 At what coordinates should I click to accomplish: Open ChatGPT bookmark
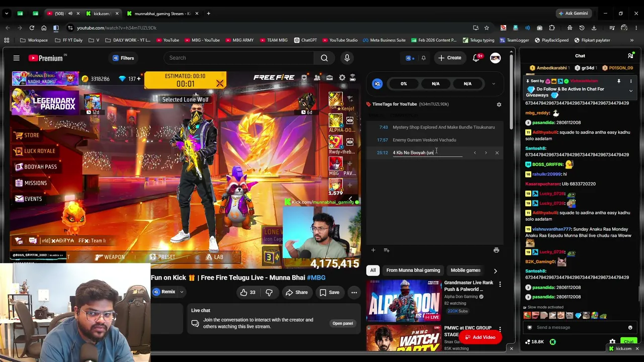tap(305, 40)
